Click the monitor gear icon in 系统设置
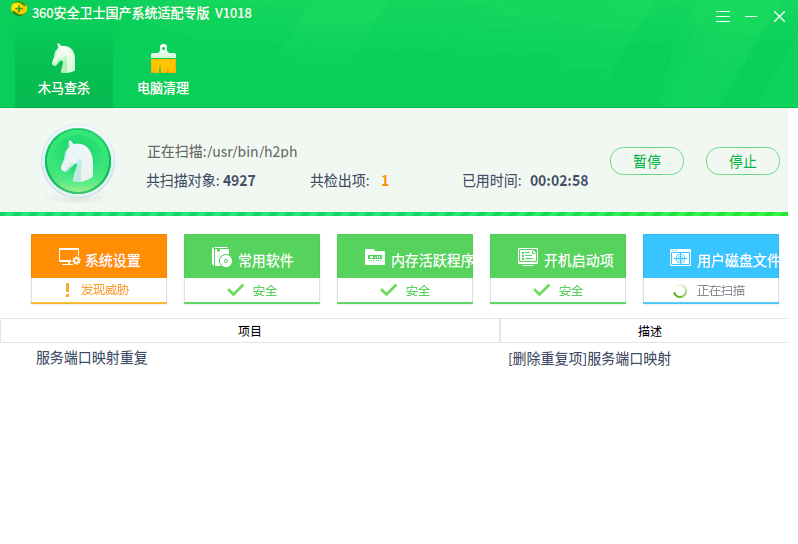The width and height of the screenshot is (798, 544). pyautogui.click(x=69, y=257)
